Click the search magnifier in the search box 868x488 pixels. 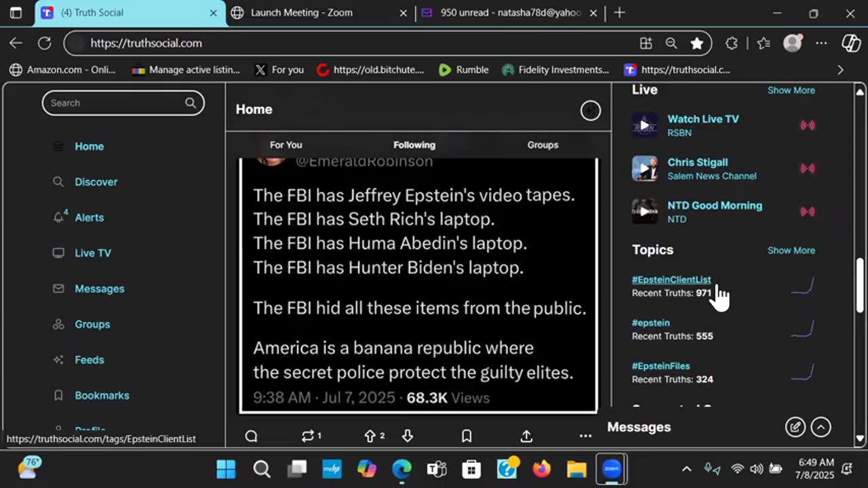pos(191,103)
